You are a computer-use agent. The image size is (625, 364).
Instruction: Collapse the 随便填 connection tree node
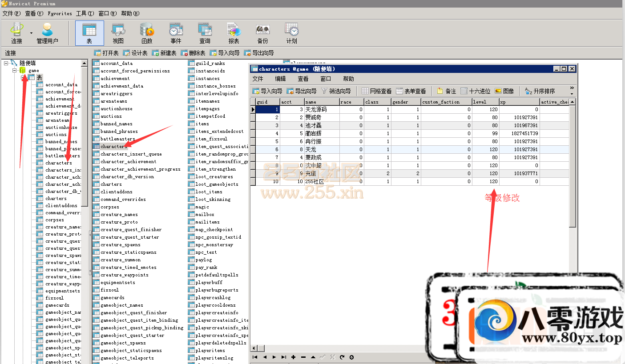pos(6,63)
